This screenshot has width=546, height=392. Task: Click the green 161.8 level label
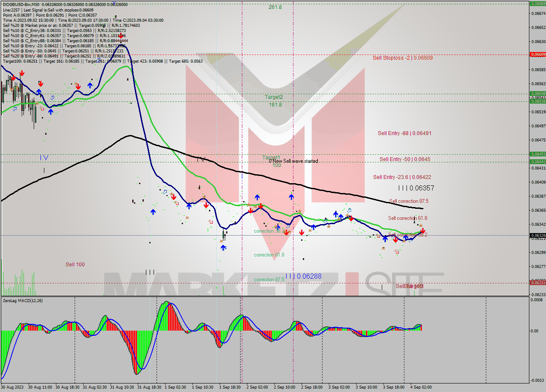click(x=275, y=105)
